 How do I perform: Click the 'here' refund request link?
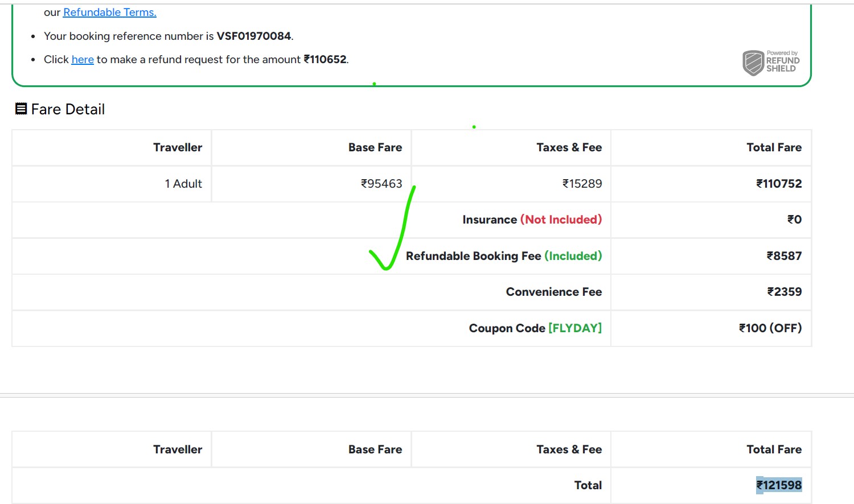coord(83,60)
